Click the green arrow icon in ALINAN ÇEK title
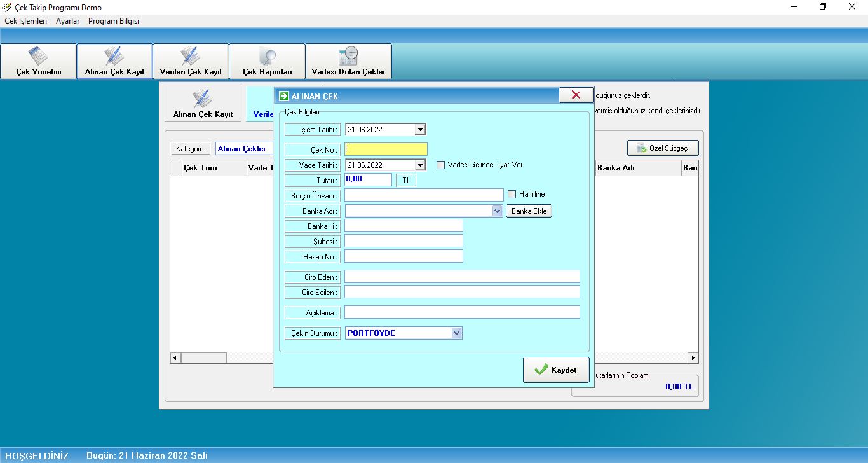868x463 pixels. click(x=284, y=96)
